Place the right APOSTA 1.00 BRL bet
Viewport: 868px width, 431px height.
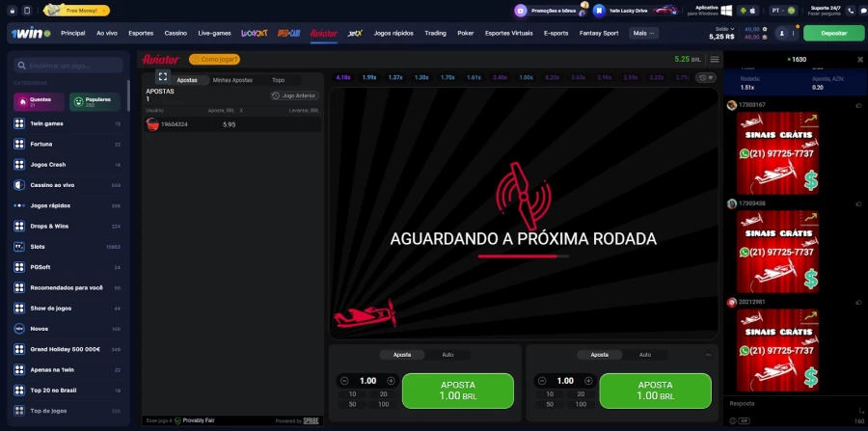pos(655,391)
